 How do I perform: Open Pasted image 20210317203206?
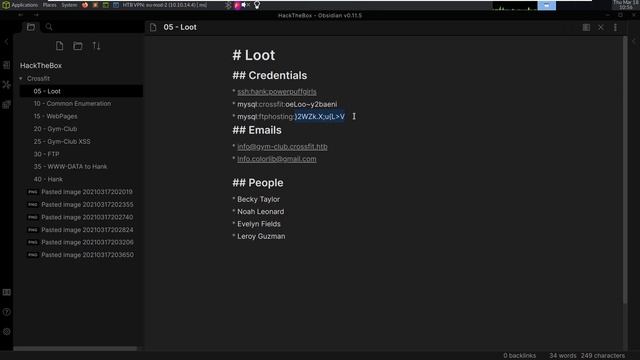click(81, 242)
